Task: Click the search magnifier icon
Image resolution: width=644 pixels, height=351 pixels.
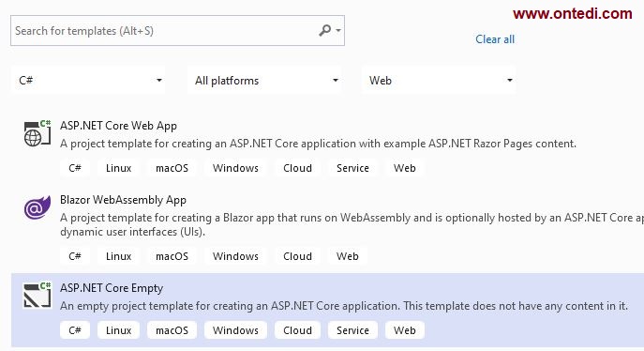Action: [324, 30]
